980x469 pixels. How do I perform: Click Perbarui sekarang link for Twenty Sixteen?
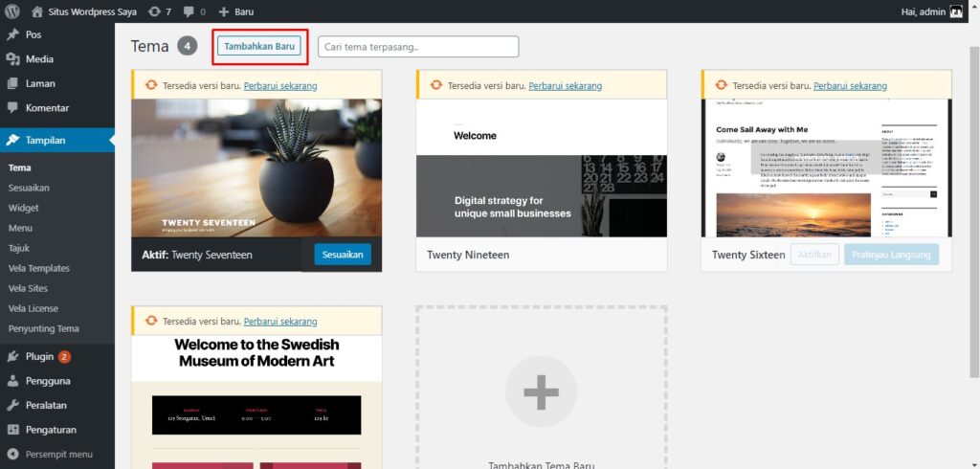(850, 86)
